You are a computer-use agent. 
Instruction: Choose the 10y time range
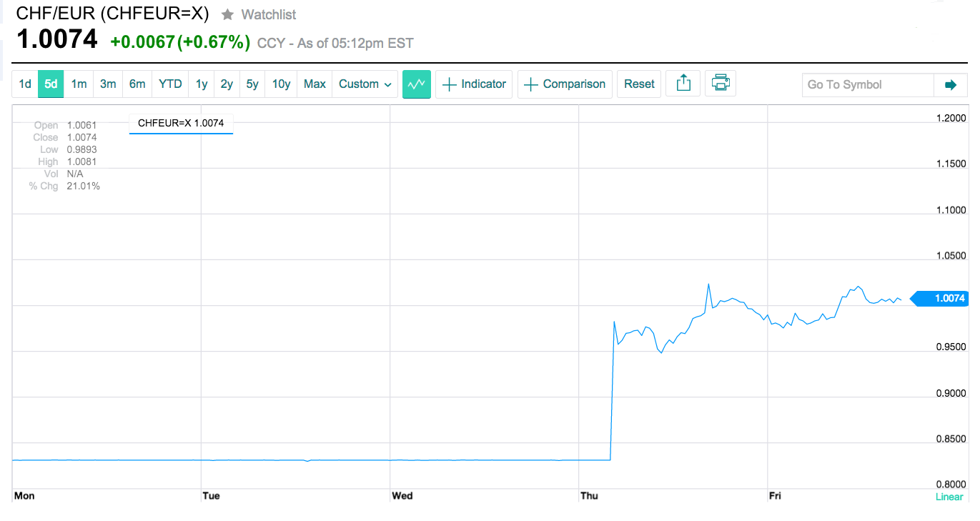[x=281, y=84]
